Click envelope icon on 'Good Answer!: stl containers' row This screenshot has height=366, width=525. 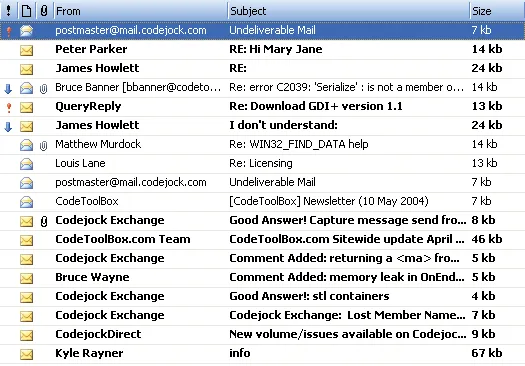(26, 297)
